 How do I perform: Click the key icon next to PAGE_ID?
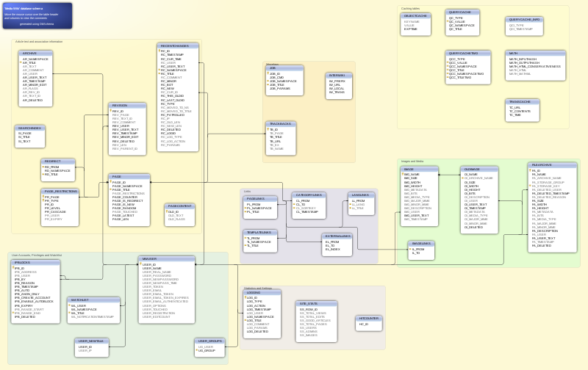click(x=111, y=182)
